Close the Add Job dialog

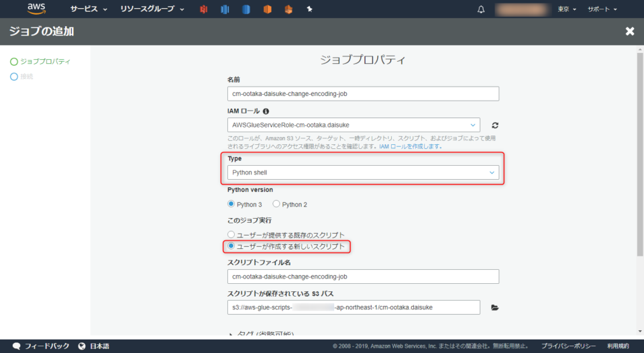pyautogui.click(x=629, y=32)
